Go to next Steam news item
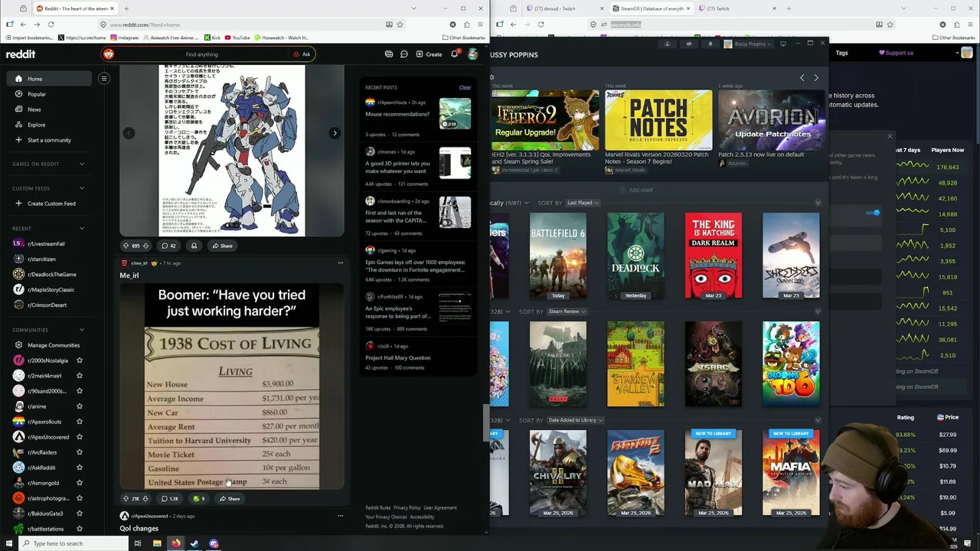The image size is (980, 551). 816,78
